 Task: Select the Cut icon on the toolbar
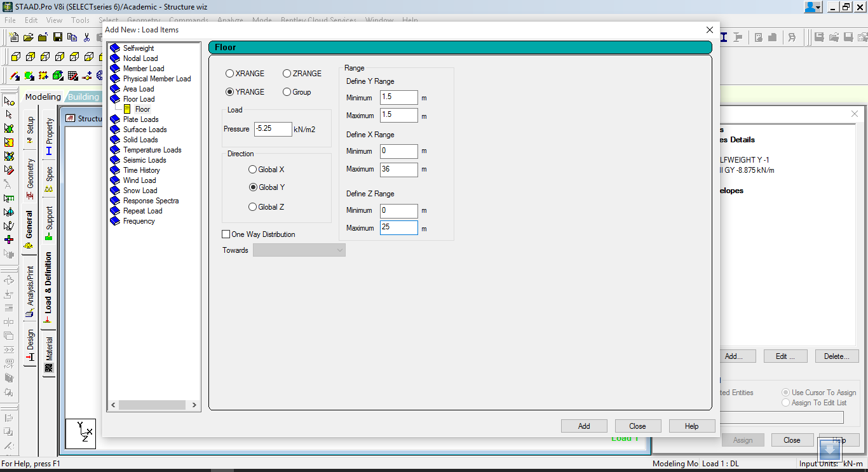click(86, 37)
